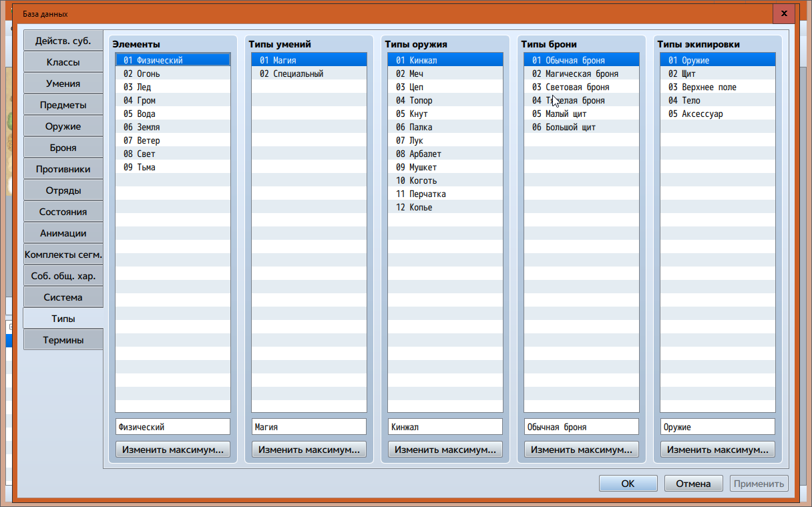
Task: Edit the Физический name field
Action: pos(173,427)
